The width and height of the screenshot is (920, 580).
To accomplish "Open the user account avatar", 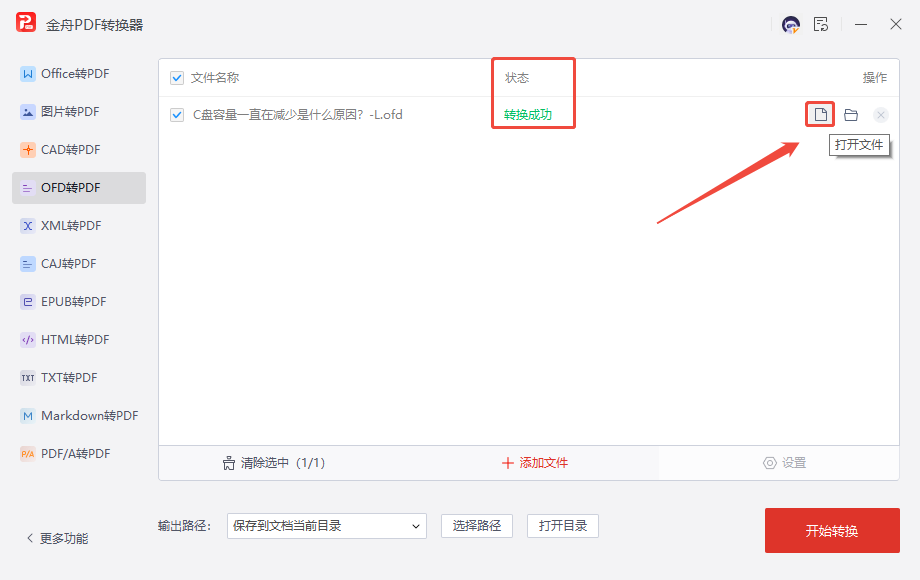I will tap(791, 25).
